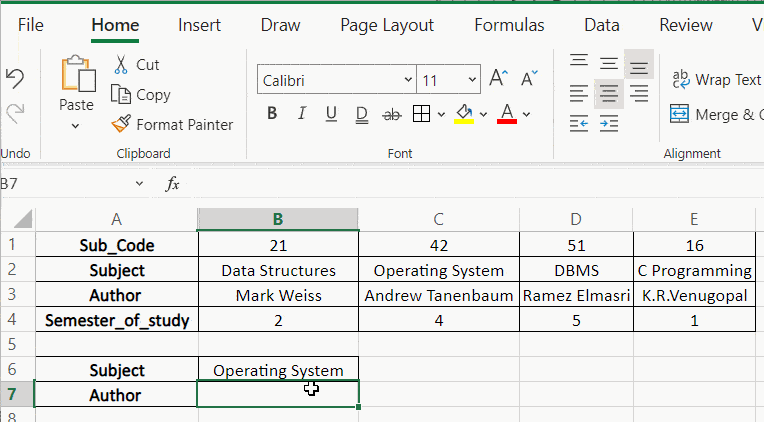Screen dimensions: 764x422
Task: Cut the selection with scissors icon
Action: 121,64
